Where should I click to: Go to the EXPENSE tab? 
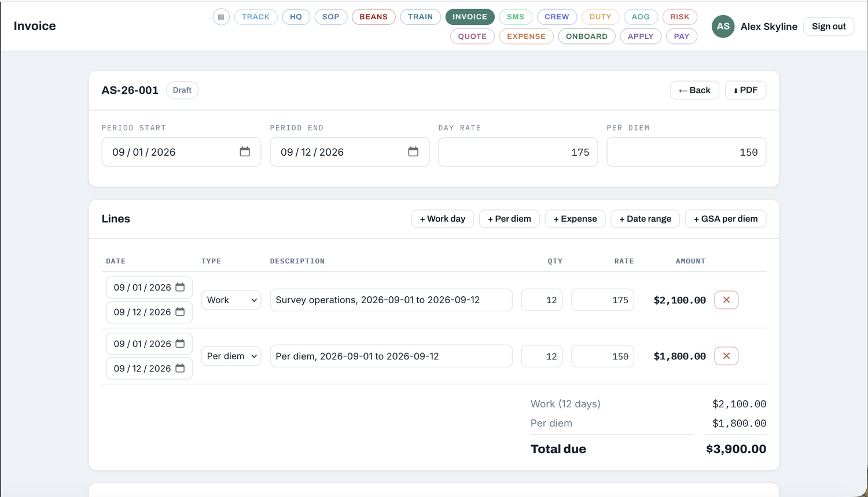point(527,36)
